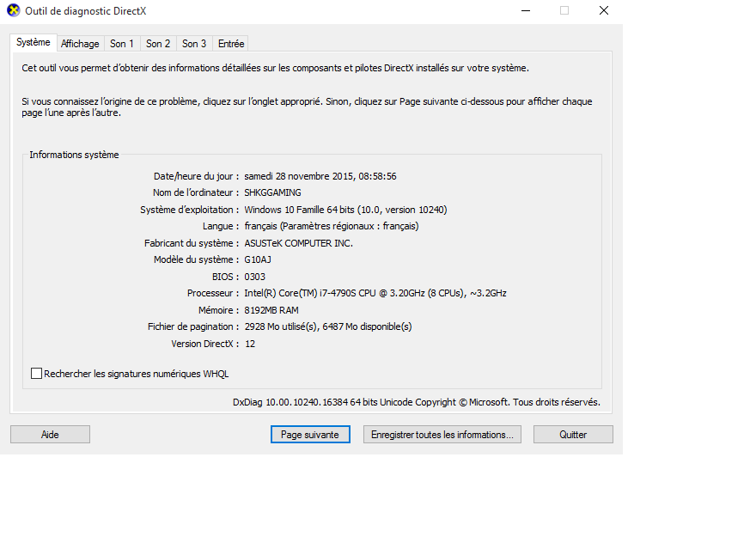Click the Date/heure du jour label
The image size is (756, 555).
[196, 176]
